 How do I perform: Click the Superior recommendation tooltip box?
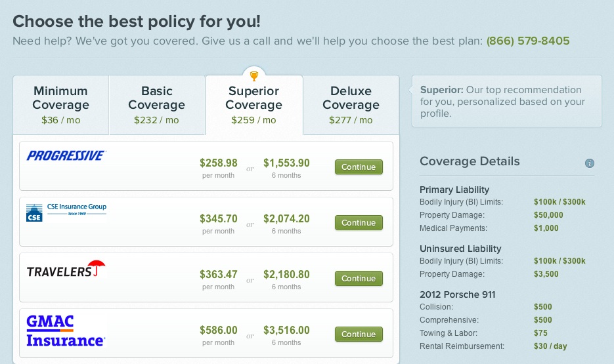tap(507, 101)
